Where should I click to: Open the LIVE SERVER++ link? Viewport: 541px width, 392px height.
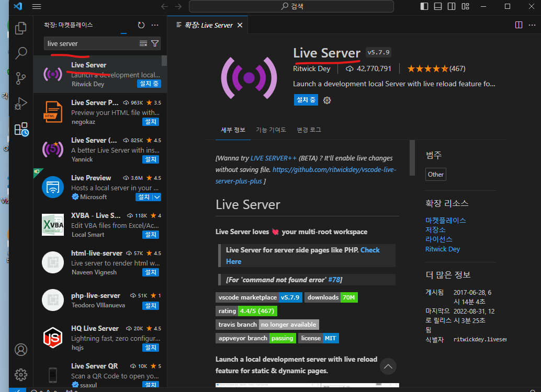tap(273, 158)
